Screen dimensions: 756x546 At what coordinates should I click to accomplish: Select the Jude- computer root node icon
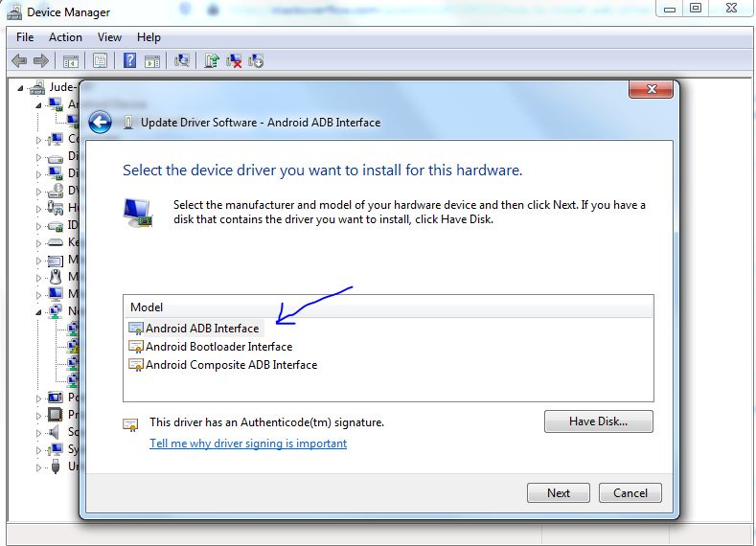(37, 88)
